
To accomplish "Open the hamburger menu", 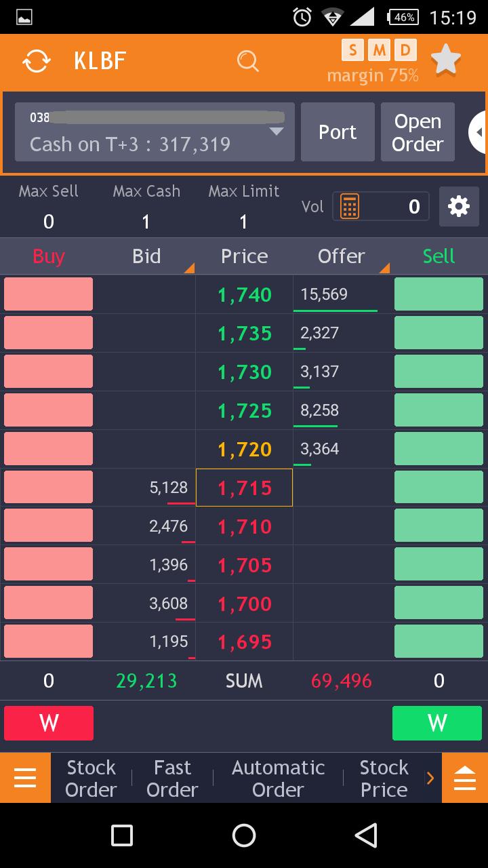I will point(25,778).
